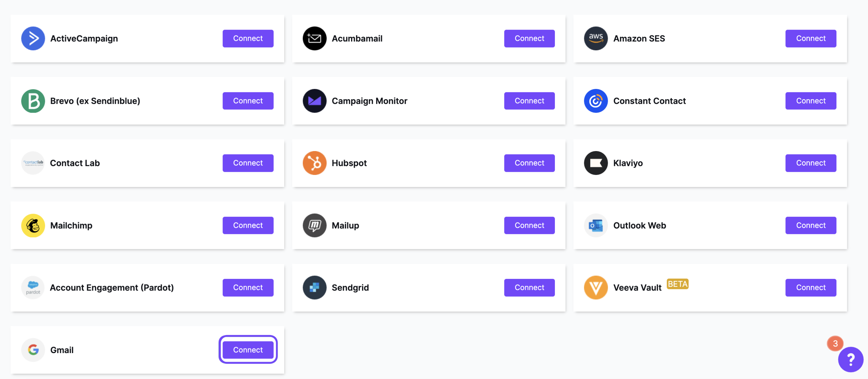
Task: Click the Hubspot orange logo icon
Action: click(314, 163)
